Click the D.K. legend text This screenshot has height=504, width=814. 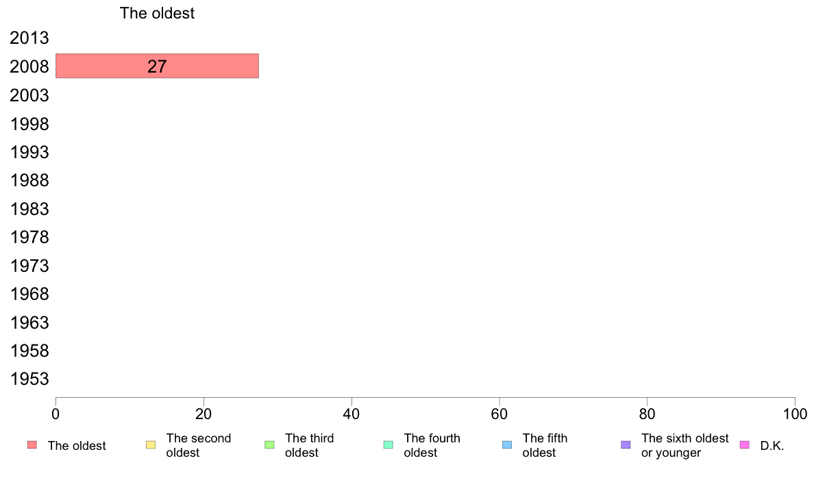pyautogui.click(x=772, y=446)
